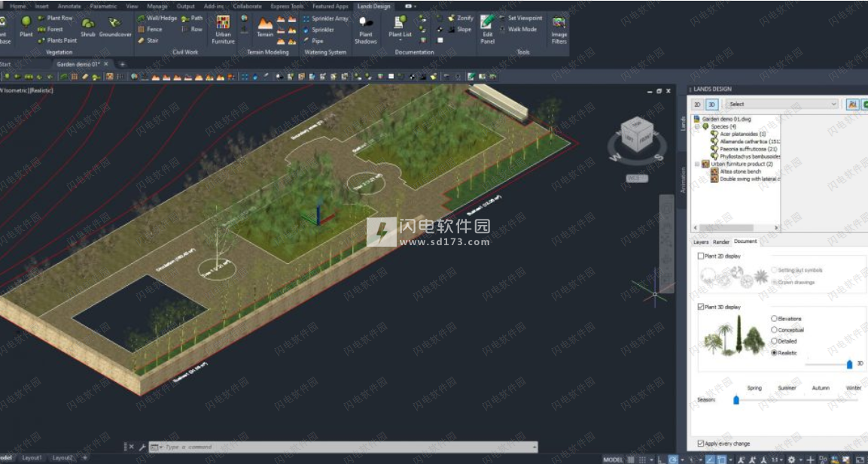Open the Home ribbon tab
Viewport: 868px width, 464px height.
[x=18, y=6]
